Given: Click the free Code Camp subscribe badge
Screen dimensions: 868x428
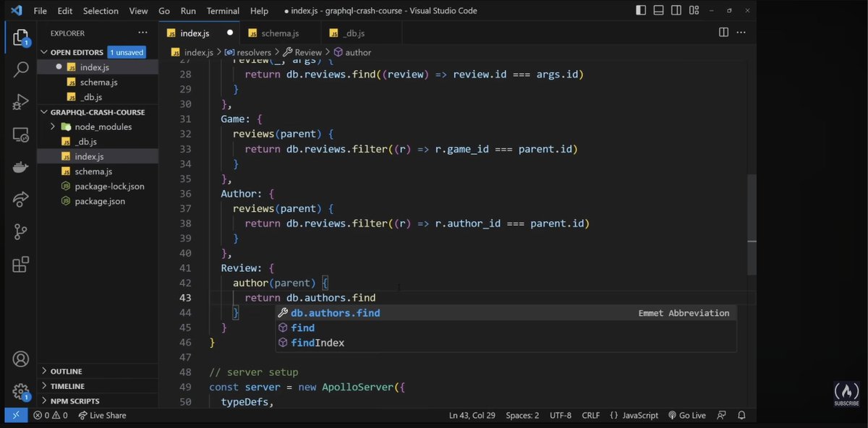Looking at the screenshot, I should click(x=846, y=394).
